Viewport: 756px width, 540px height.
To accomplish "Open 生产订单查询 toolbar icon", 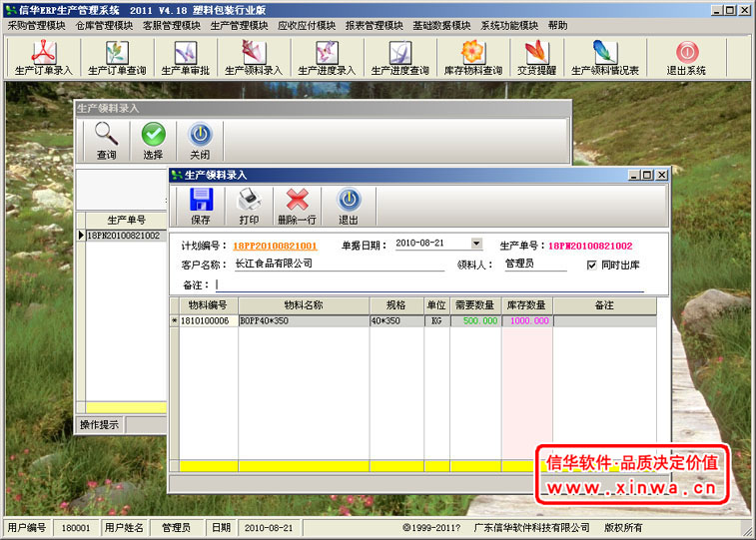I will [x=117, y=58].
